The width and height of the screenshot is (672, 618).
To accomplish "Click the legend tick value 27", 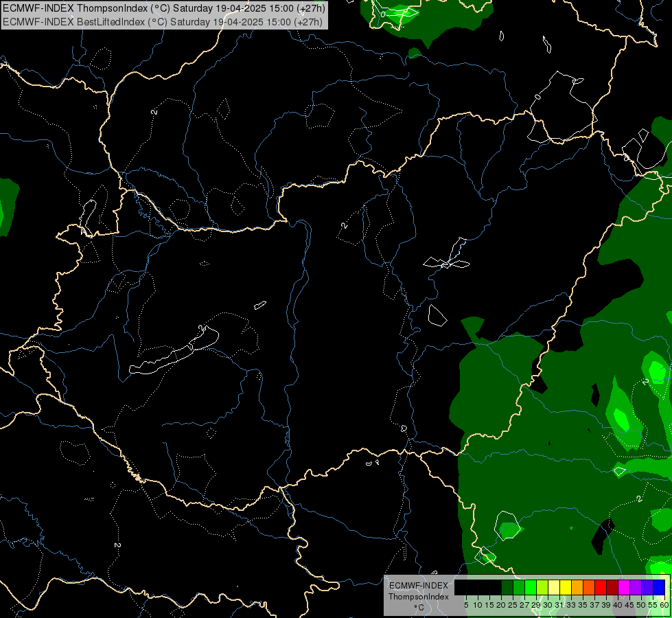I will pos(524,605).
